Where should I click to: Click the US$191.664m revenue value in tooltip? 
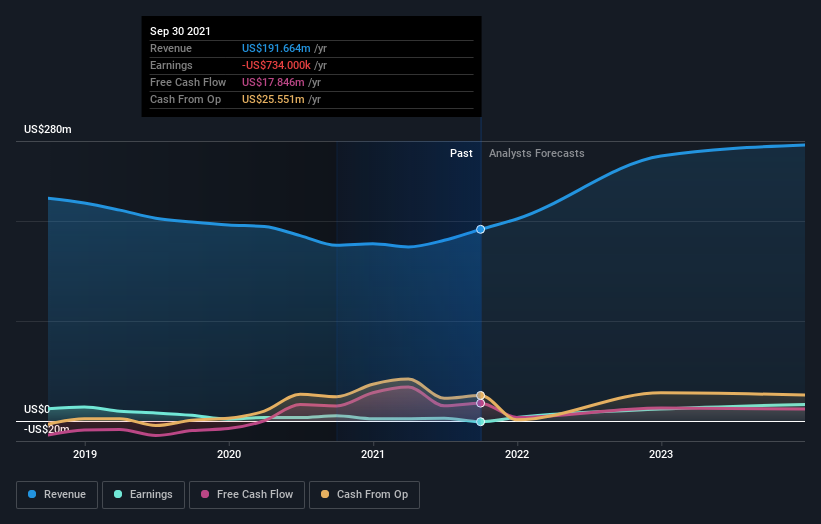pyautogui.click(x=276, y=48)
